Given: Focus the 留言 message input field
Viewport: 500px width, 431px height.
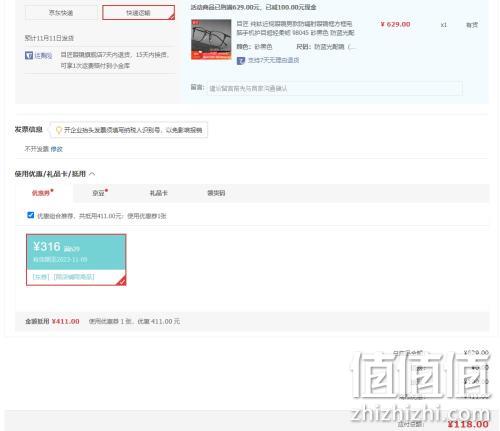Looking at the screenshot, I should point(334,88).
